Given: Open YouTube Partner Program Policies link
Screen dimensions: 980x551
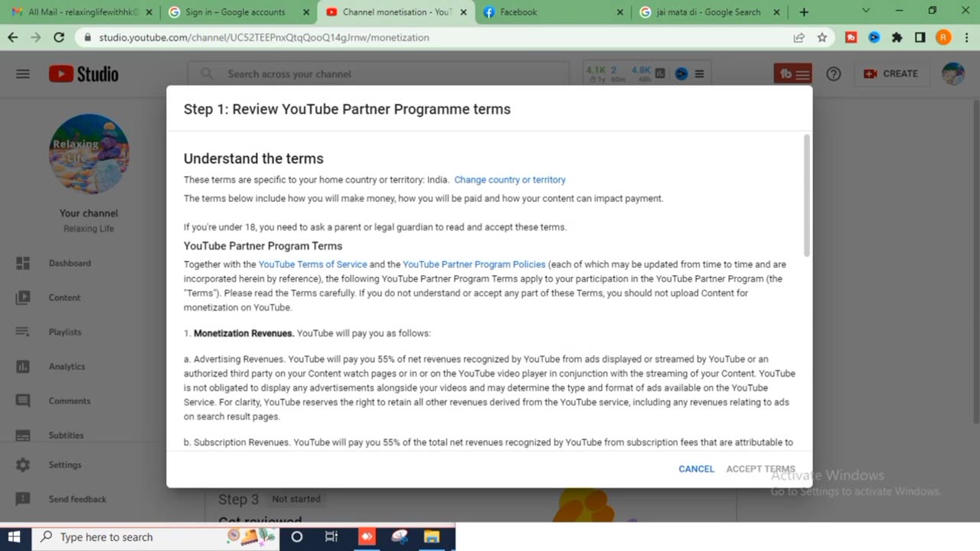Looking at the screenshot, I should (474, 265).
